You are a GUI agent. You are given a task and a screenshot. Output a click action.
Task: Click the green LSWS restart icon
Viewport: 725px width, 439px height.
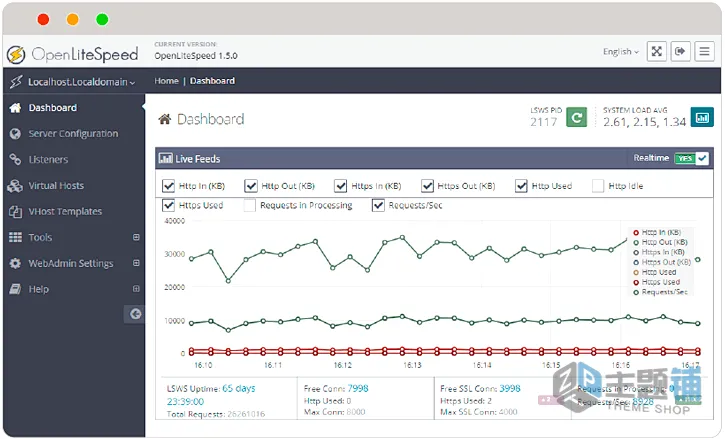tap(577, 117)
